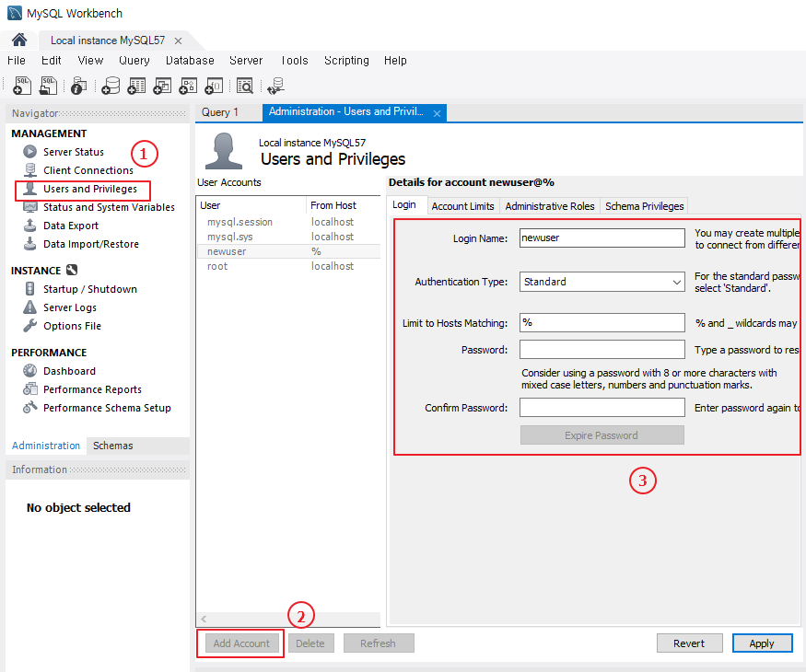Open the Query menu
The height and width of the screenshot is (672, 806).
[x=134, y=61]
